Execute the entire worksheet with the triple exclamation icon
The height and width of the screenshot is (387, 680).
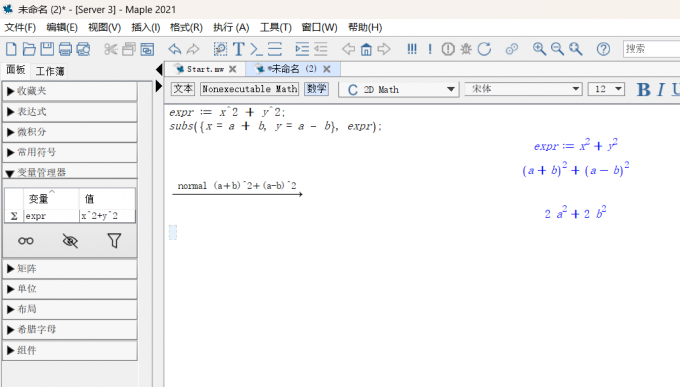pyautogui.click(x=412, y=49)
